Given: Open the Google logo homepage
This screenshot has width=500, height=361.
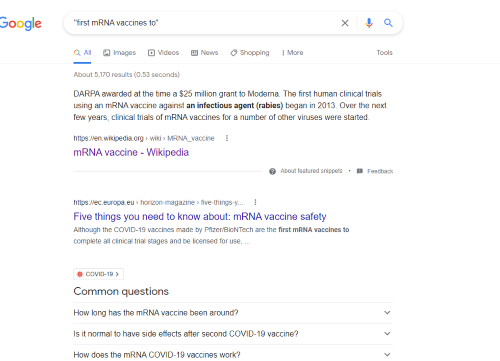Looking at the screenshot, I should 20,23.
